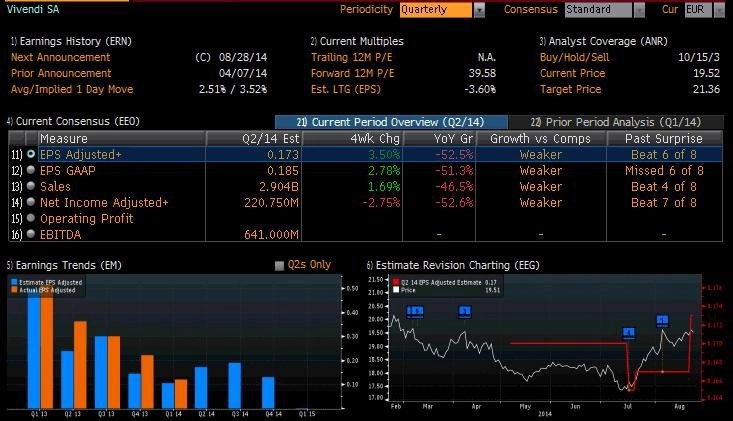Image resolution: width=733 pixels, height=421 pixels.
Task: Click EPS GAAP Missed 6 of 8
Action: pos(664,171)
